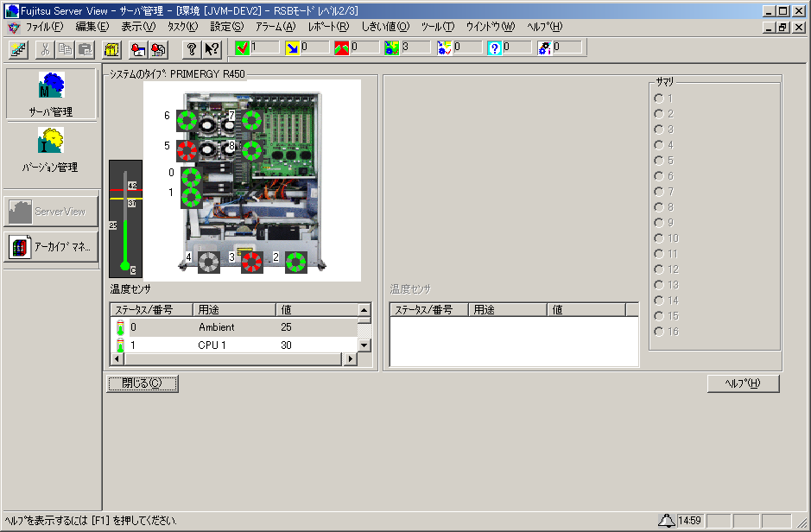Screen dimensions: 811x532
Task: Open the ファイル(F) menu
Action: pyautogui.click(x=45, y=27)
